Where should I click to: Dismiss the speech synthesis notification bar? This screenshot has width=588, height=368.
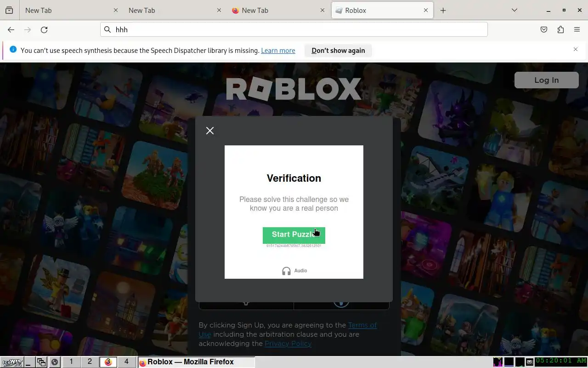[x=575, y=49]
